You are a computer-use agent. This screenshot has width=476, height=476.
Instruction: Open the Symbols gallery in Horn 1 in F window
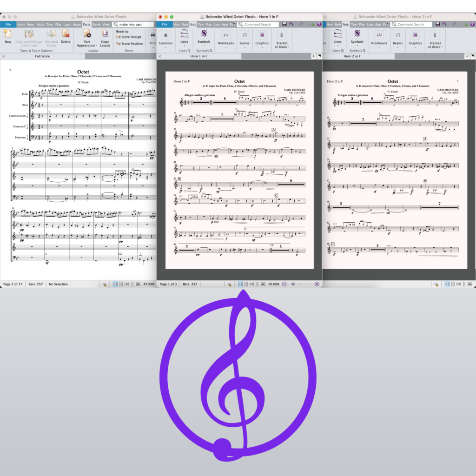204,38
